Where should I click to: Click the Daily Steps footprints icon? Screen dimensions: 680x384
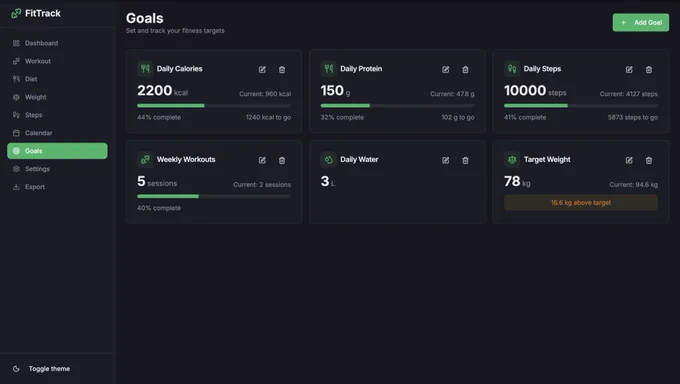point(512,69)
